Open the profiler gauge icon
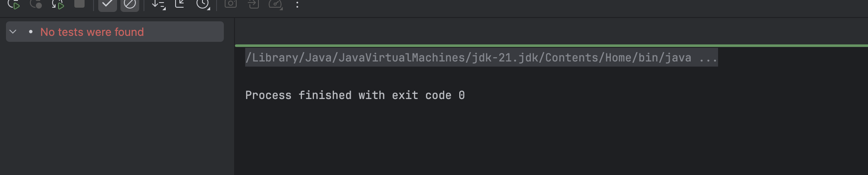 (x=276, y=4)
